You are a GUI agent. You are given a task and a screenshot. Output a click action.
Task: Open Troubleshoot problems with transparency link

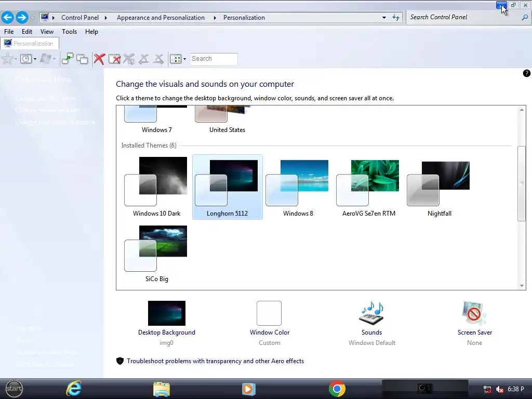pyautogui.click(x=216, y=361)
